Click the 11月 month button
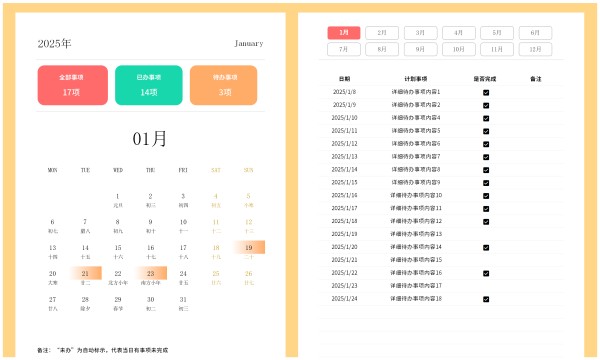The image size is (600, 360). coord(497,49)
